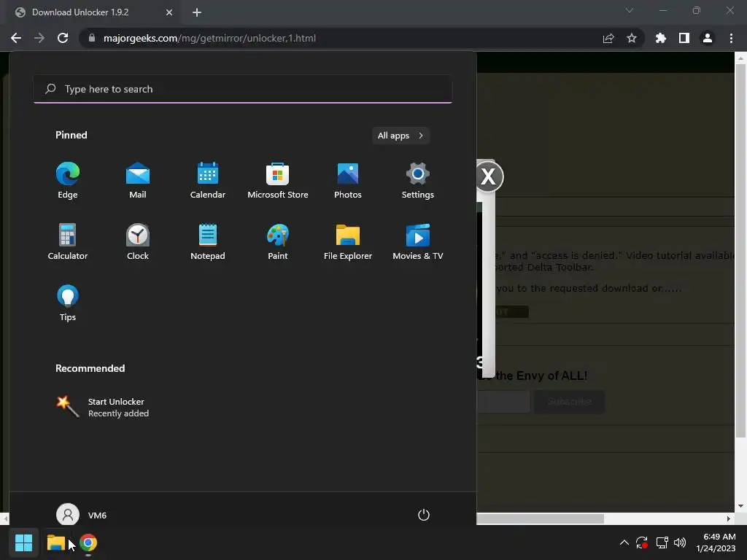The width and height of the screenshot is (747, 560).
Task: Open a new Chrome tab
Action: 197,12
